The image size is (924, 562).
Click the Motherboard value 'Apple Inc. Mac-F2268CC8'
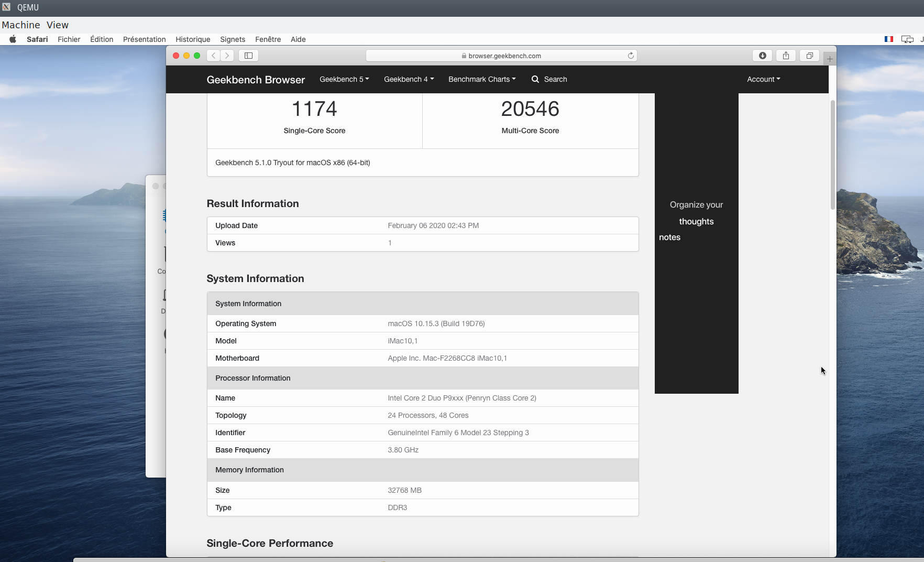[x=447, y=358]
